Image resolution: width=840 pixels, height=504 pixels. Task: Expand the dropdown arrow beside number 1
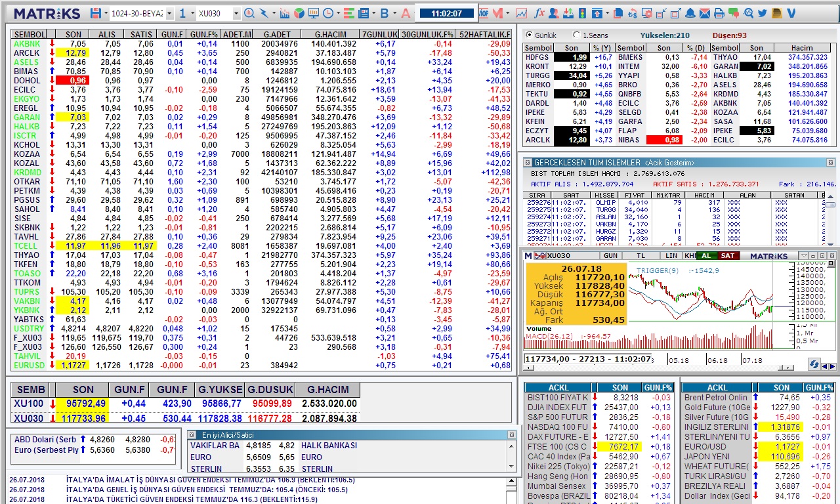point(192,13)
